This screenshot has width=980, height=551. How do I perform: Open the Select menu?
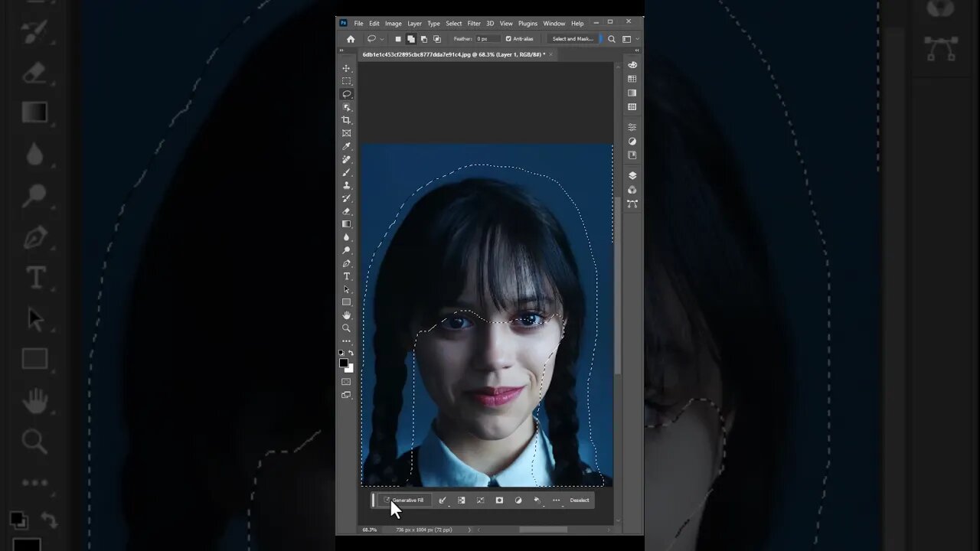(454, 24)
